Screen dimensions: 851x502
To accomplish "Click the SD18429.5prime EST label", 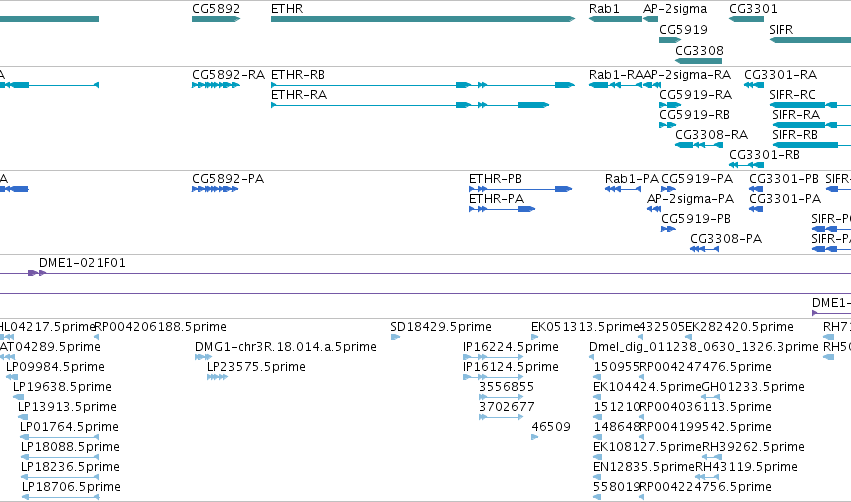I will pos(441,327).
